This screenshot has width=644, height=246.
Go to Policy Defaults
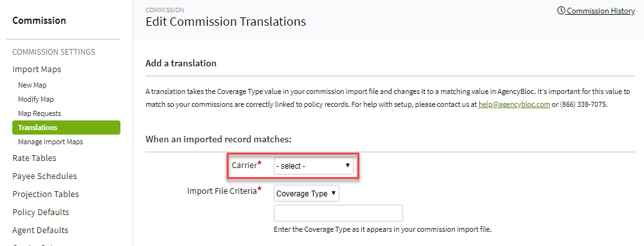[x=41, y=213]
